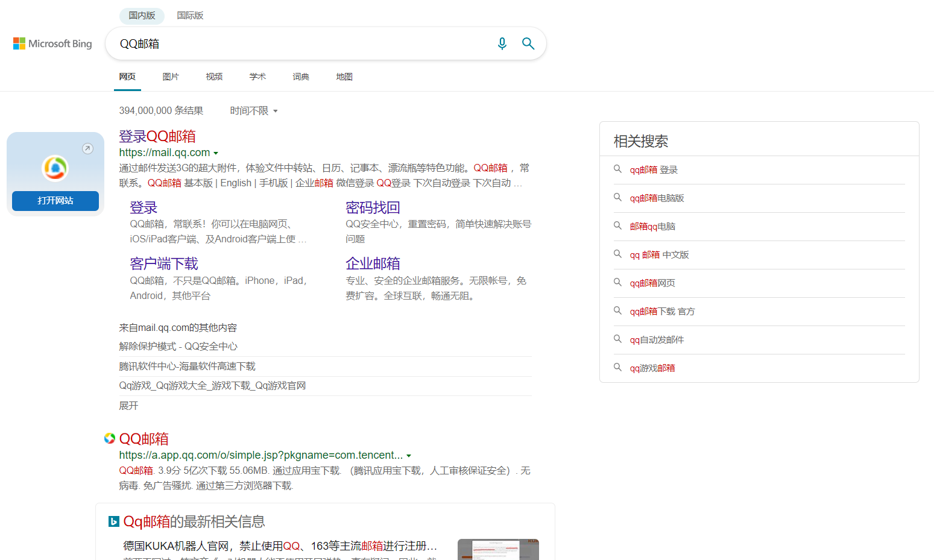Click the Microsoft Bing logo
Viewport: 934px width, 560px height.
coord(52,43)
